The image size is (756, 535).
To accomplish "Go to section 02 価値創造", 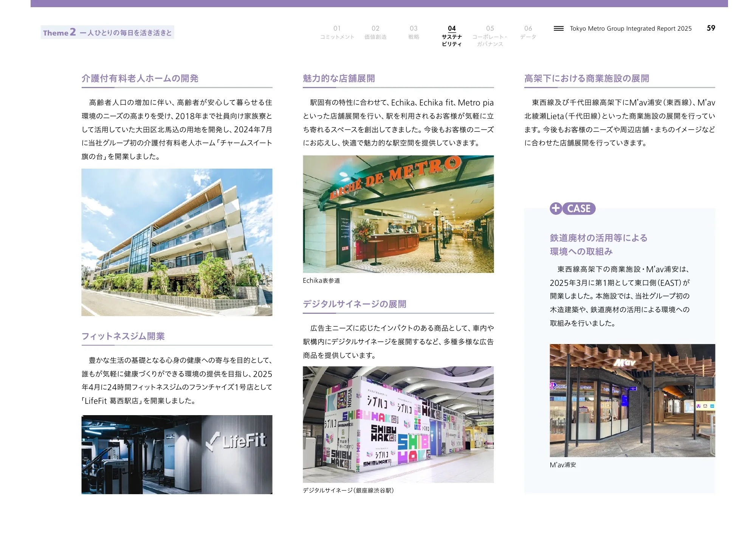I will [x=375, y=33].
